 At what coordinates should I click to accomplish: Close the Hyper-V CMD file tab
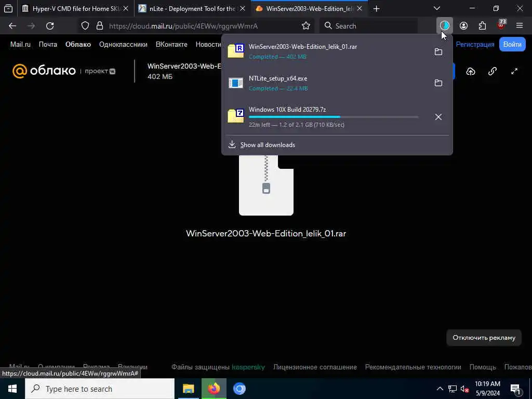pos(126,9)
